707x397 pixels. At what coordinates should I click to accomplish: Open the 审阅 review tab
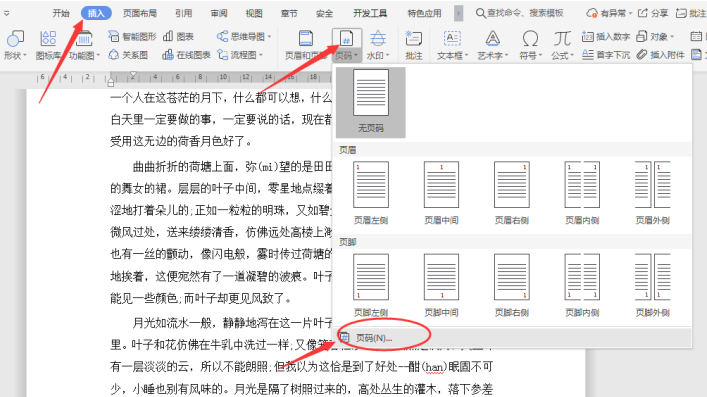point(219,13)
